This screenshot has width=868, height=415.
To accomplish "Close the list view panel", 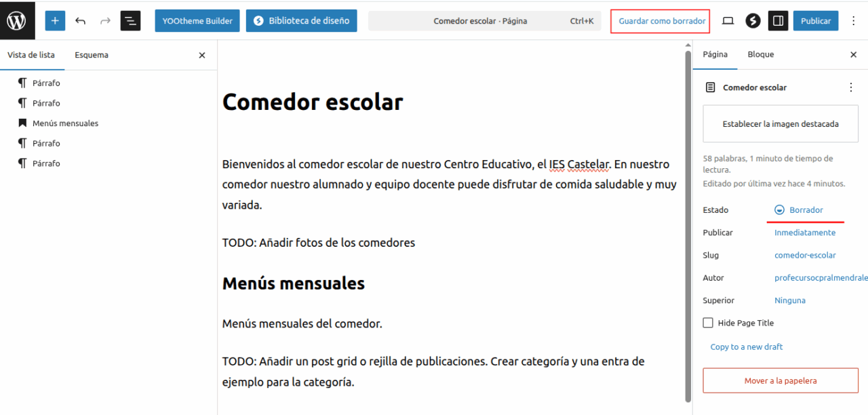I will point(201,56).
